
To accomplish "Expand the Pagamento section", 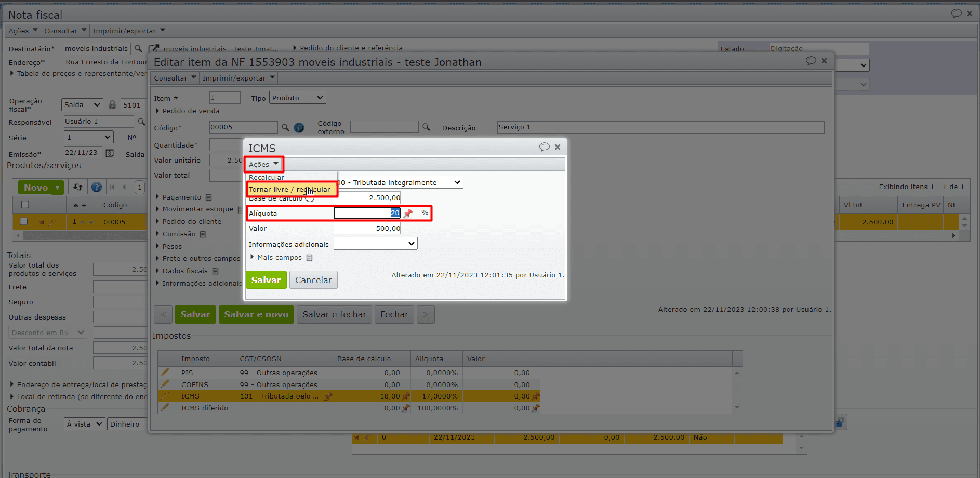I will pyautogui.click(x=178, y=197).
